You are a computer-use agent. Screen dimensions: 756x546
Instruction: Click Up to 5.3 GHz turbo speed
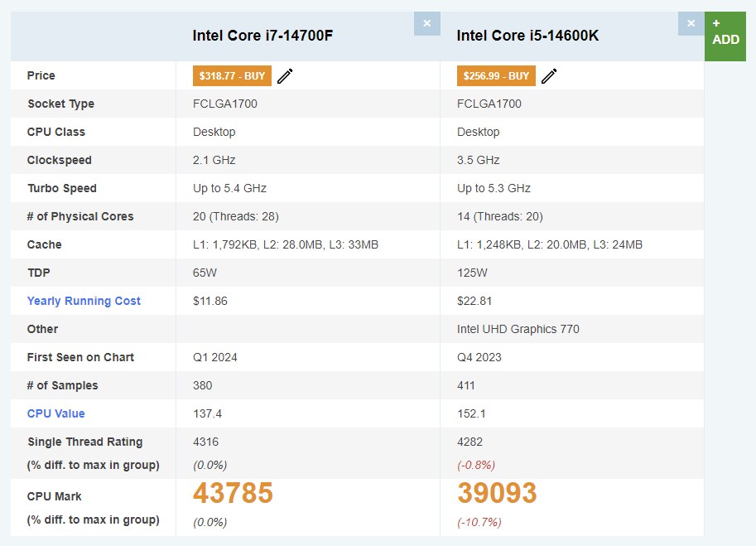[494, 188]
